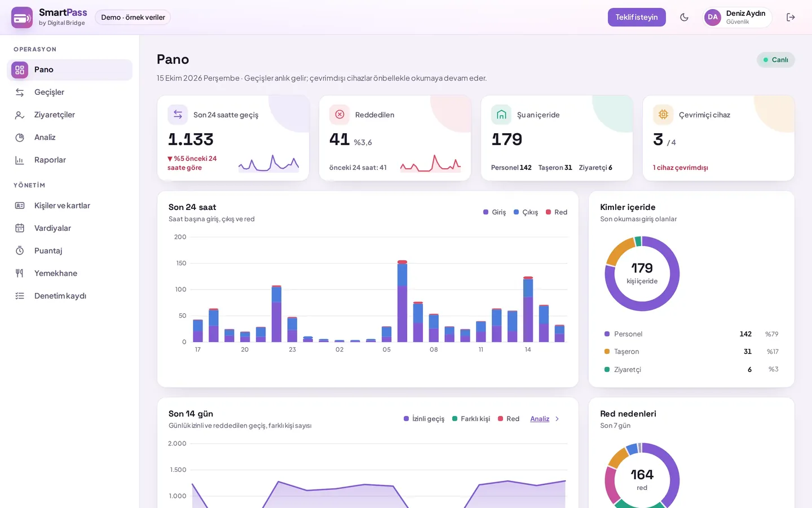Image resolution: width=812 pixels, height=508 pixels.
Task: Click the Denetim kaydı list icon
Action: (20, 296)
